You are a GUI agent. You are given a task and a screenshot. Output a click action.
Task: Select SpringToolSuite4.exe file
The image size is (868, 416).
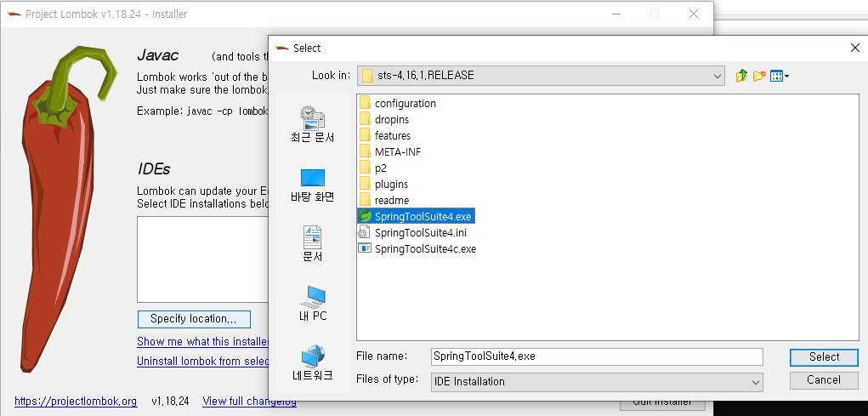point(416,216)
